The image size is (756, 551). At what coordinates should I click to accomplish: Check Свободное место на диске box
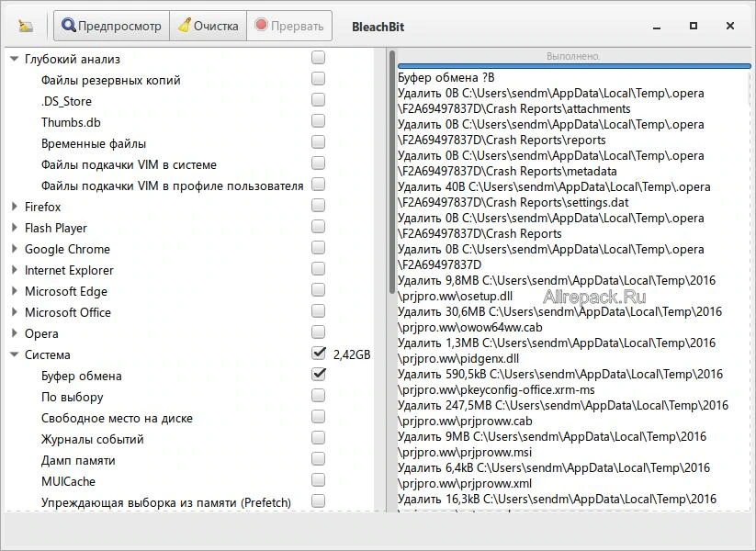[318, 417]
